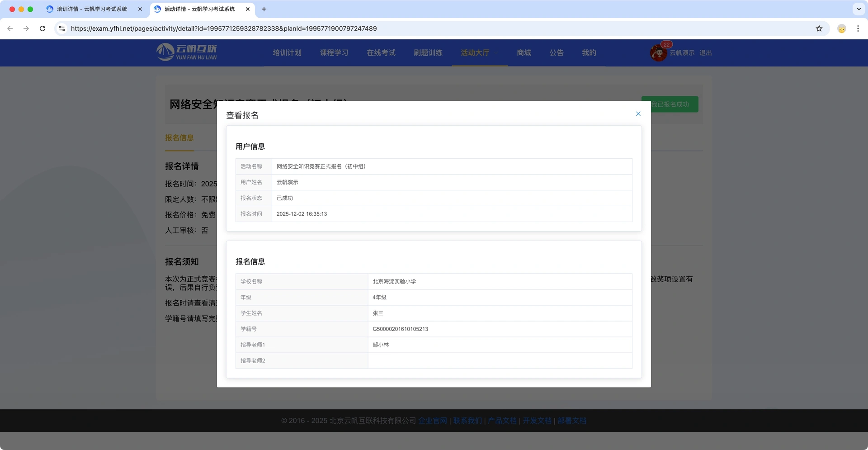The image size is (868, 450).
Task: Open the 开发文档 footer link
Action: [537, 421]
